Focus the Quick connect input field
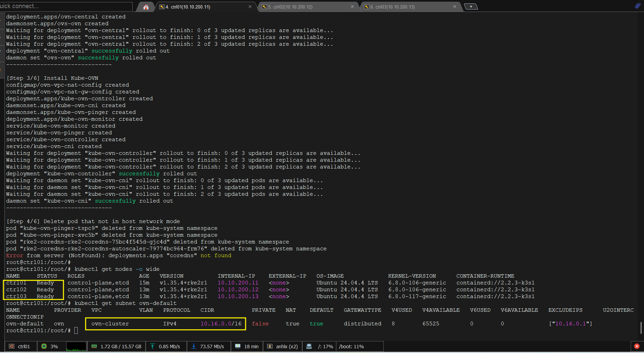 tap(66, 6)
